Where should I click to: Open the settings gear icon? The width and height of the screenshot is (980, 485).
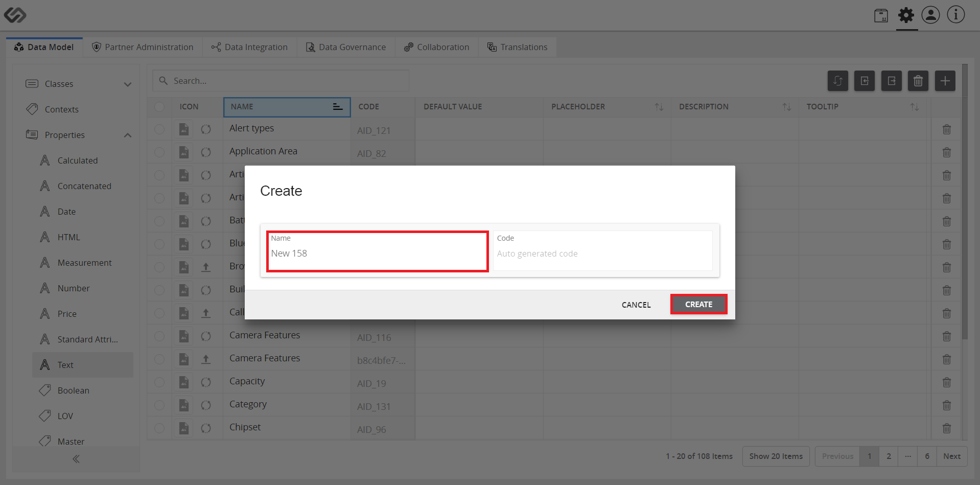[906, 15]
